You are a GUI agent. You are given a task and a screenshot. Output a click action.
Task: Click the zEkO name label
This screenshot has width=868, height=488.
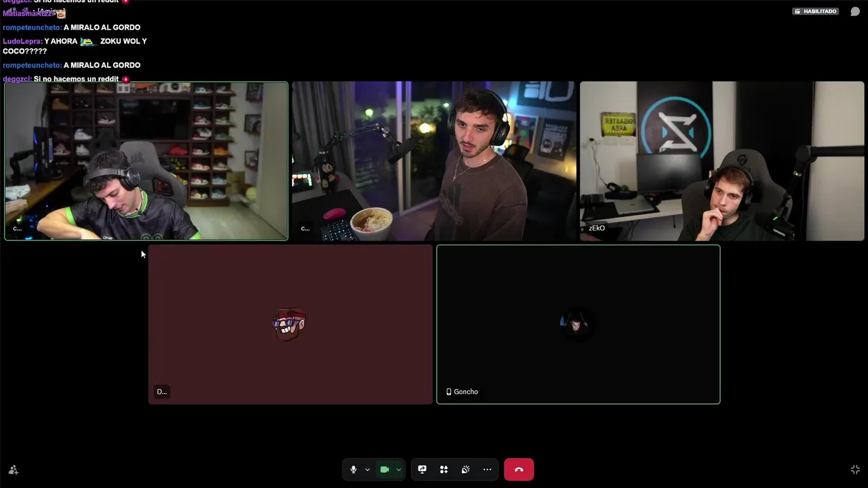(x=597, y=228)
